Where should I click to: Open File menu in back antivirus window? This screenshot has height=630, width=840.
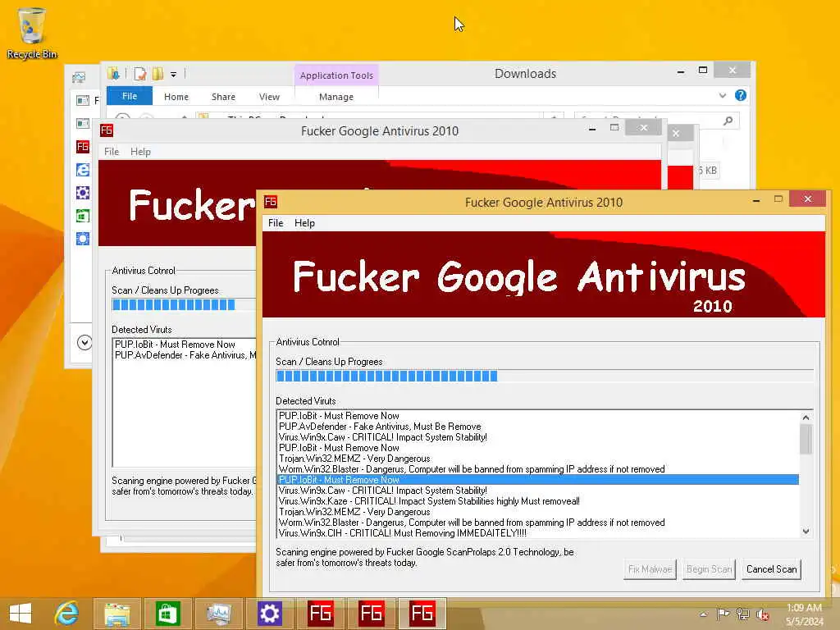(x=112, y=152)
